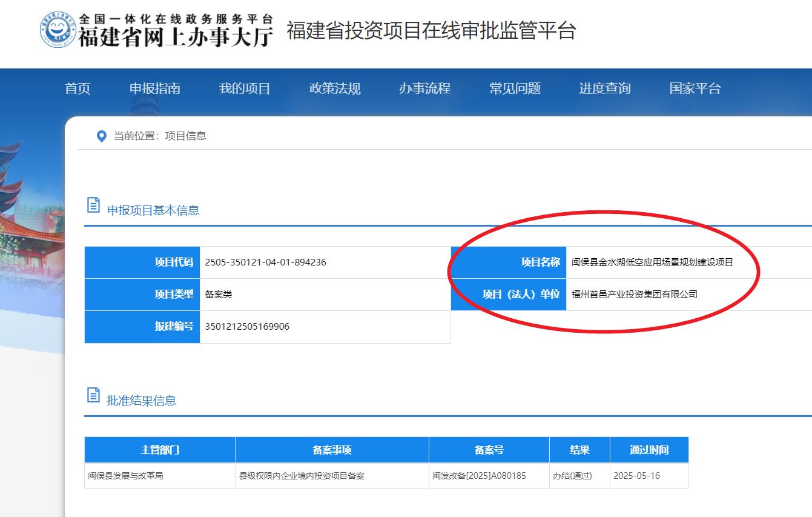This screenshot has height=517, width=812.
Task: Click the Fujian online service hall logo
Action: pos(58,30)
